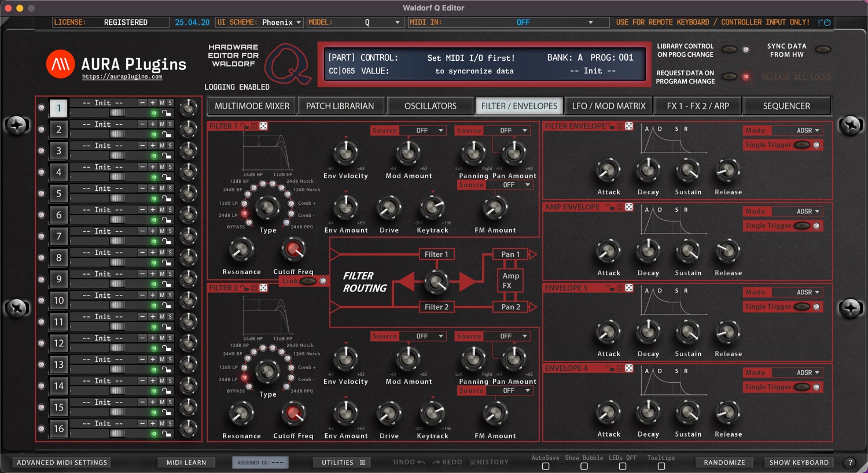Open help with the question mark icon
868x473 pixels.
click(x=850, y=463)
